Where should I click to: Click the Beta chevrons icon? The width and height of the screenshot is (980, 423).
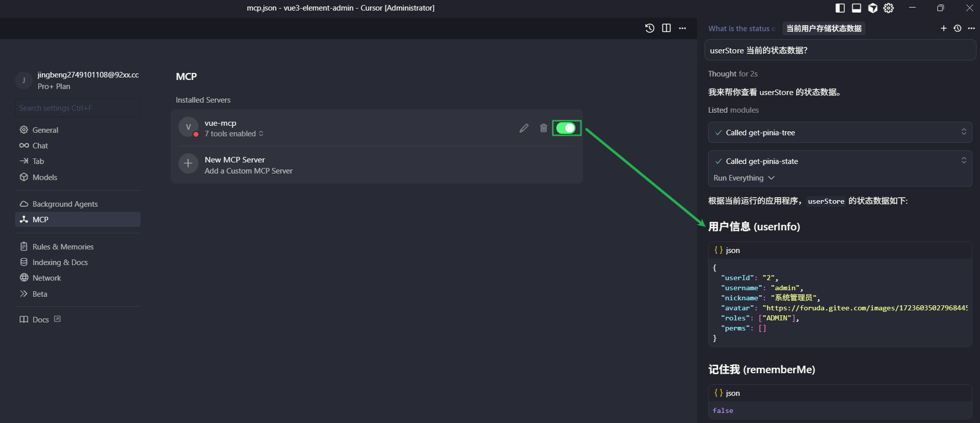pos(24,294)
